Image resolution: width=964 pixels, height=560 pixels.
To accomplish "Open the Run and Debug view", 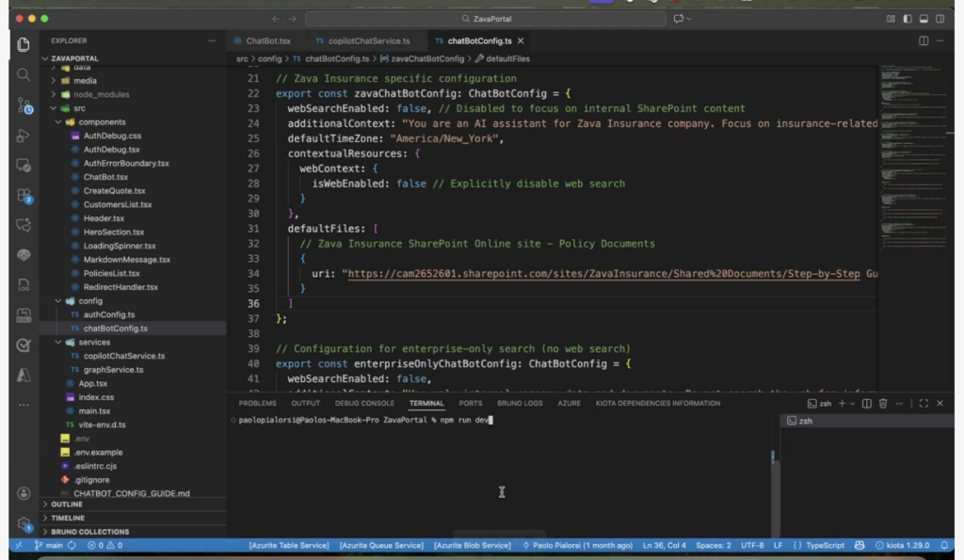I will 24,136.
